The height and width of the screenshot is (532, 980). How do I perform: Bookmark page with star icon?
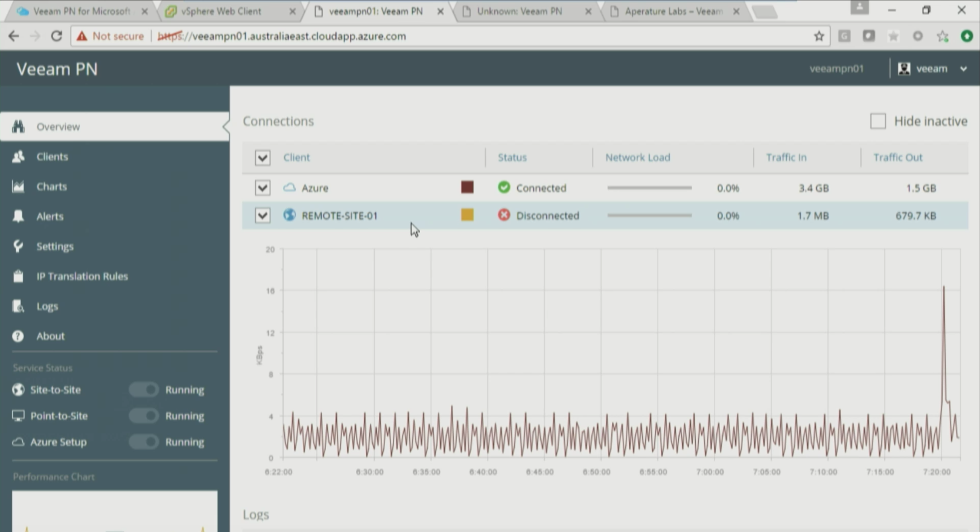(819, 36)
